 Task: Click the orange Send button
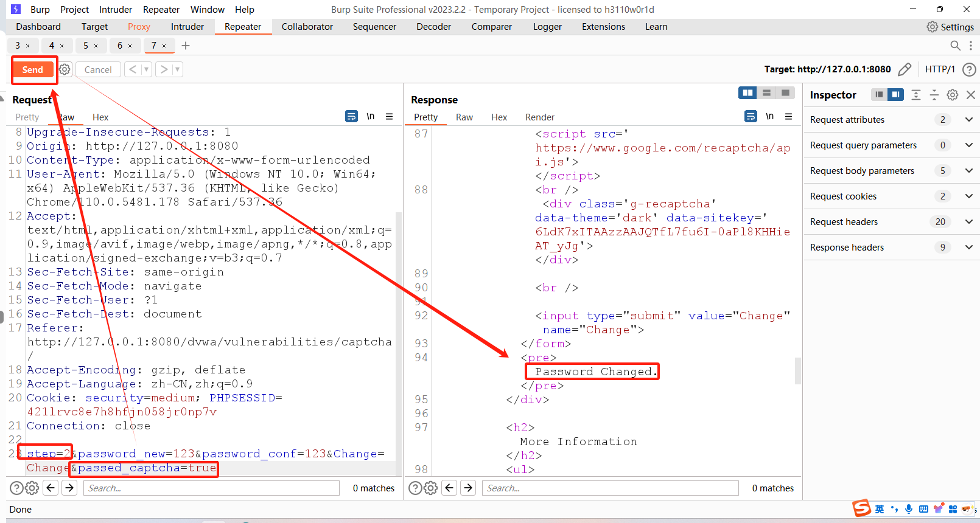tap(33, 70)
